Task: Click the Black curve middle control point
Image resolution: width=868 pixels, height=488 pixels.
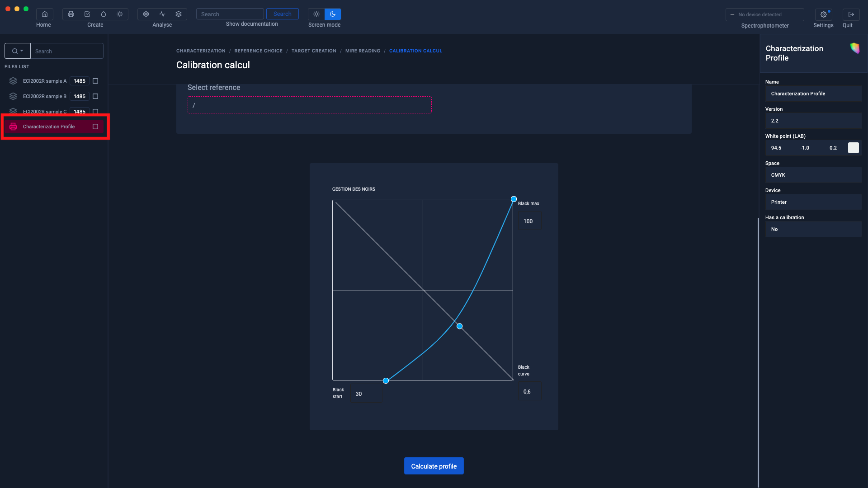Action: [x=459, y=326]
